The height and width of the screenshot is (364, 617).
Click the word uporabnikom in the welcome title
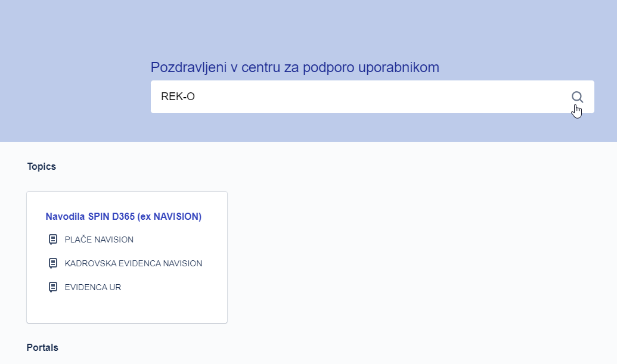tap(399, 67)
